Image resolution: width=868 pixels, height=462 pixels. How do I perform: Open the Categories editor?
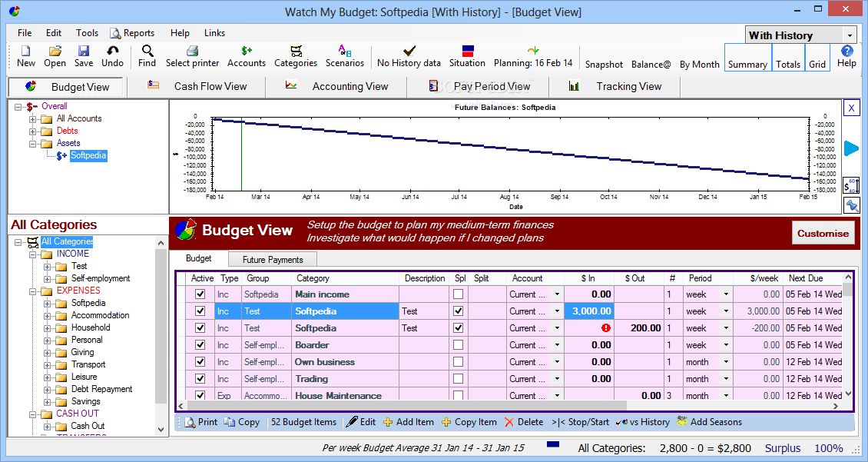[x=296, y=57]
